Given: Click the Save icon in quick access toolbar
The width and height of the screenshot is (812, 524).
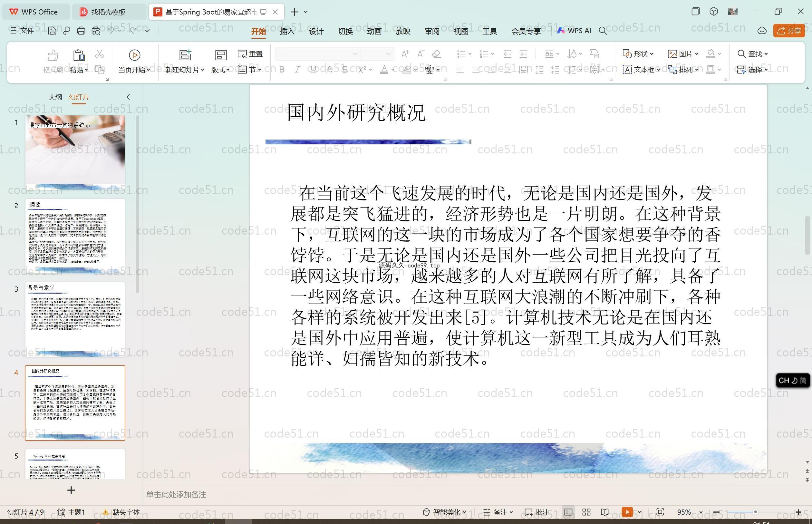Looking at the screenshot, I should click(x=52, y=31).
